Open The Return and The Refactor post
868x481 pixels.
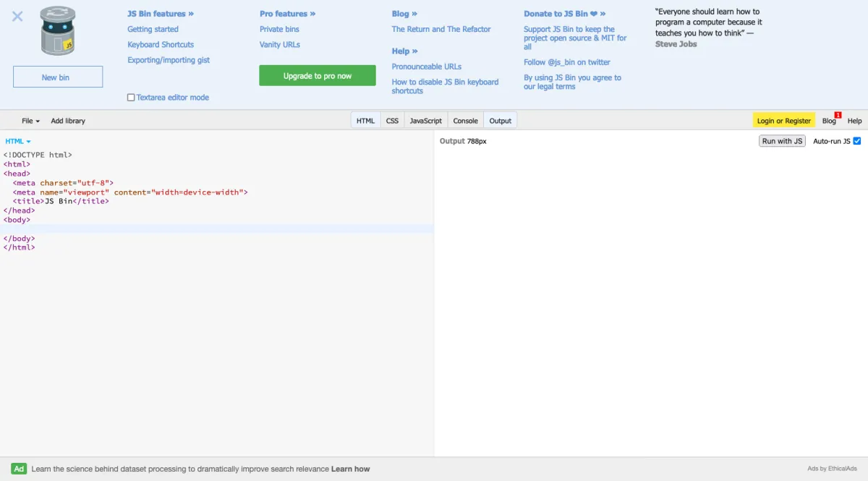tap(441, 29)
